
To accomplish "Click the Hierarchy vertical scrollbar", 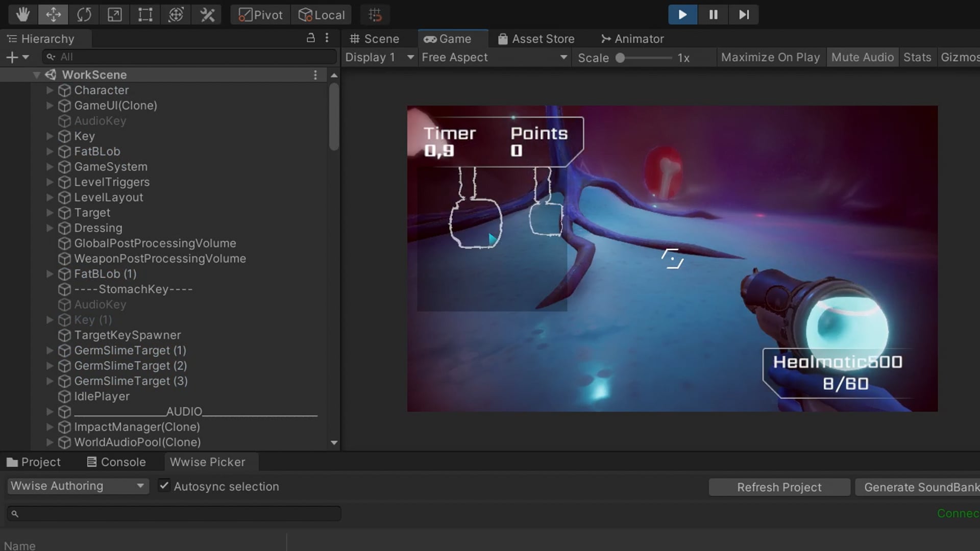I will click(334, 117).
